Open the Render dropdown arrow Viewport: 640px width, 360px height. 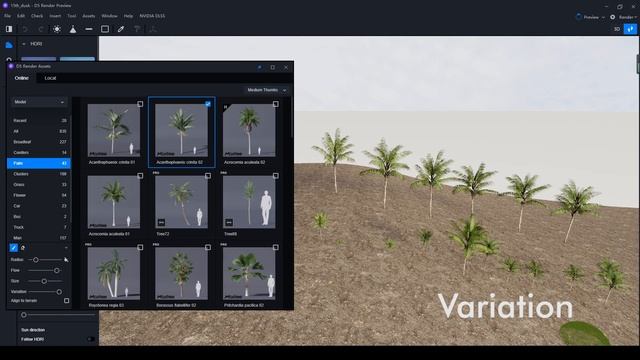pyautogui.click(x=636, y=17)
